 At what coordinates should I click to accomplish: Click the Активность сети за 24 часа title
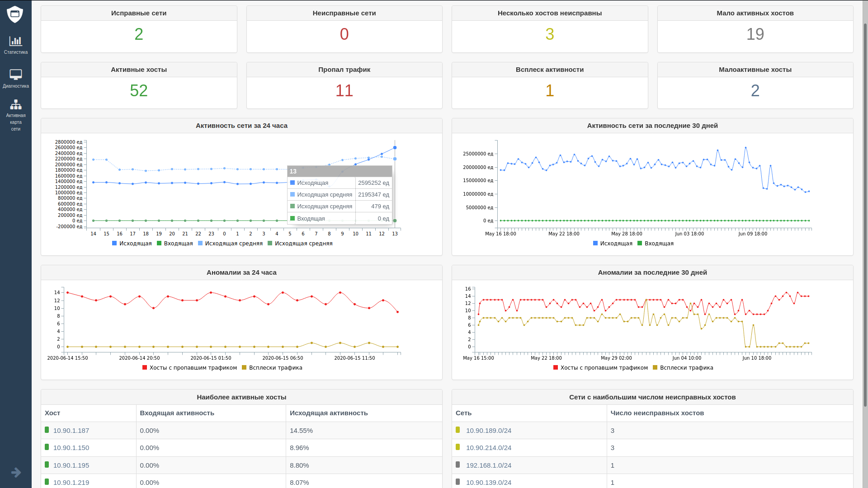point(241,126)
